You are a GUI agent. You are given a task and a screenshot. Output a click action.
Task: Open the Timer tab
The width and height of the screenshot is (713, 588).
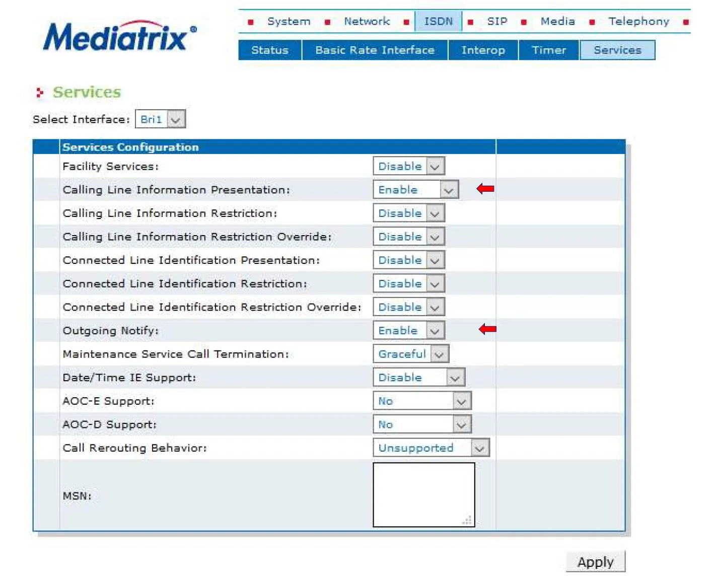tap(549, 50)
